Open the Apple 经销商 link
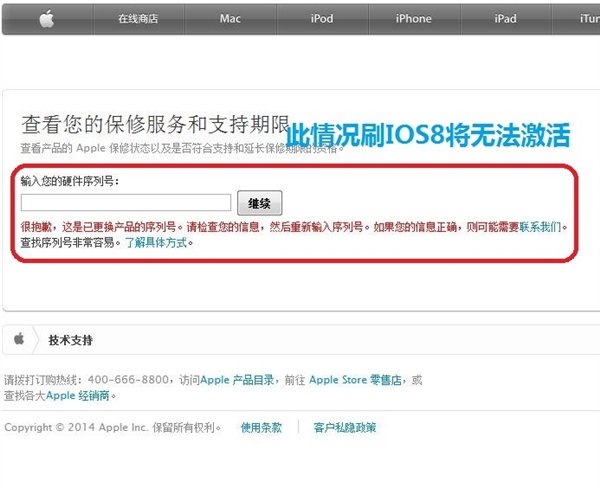The height and width of the screenshot is (494, 600). tap(78, 395)
